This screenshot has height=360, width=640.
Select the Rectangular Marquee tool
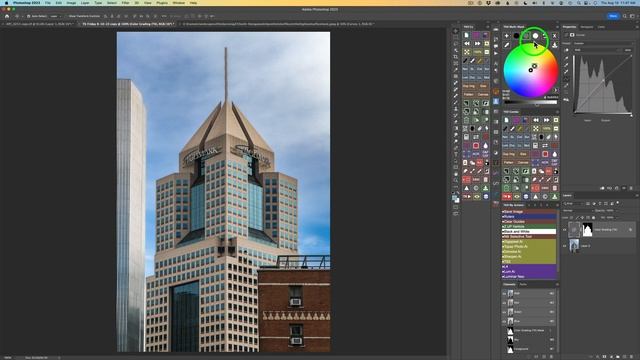(x=456, y=38)
